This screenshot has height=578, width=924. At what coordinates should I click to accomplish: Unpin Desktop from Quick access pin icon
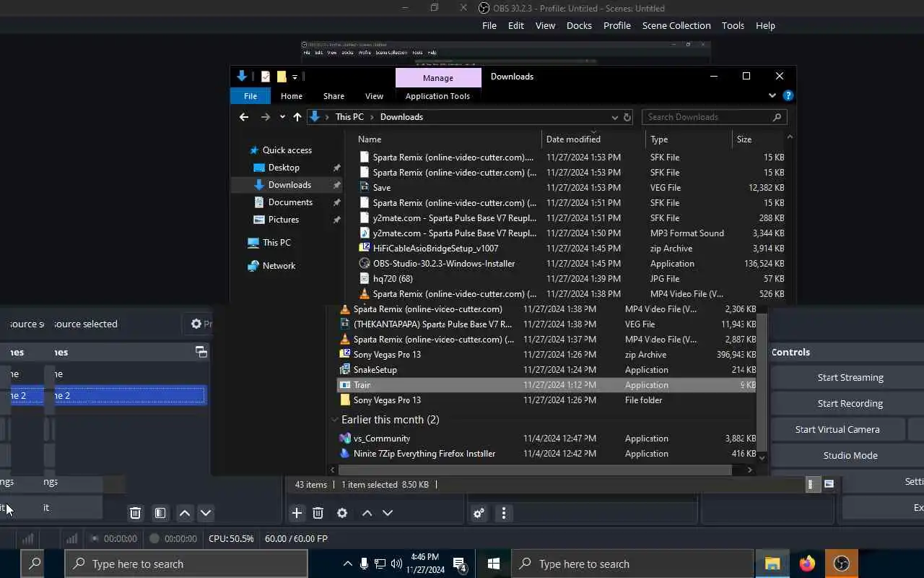336,168
